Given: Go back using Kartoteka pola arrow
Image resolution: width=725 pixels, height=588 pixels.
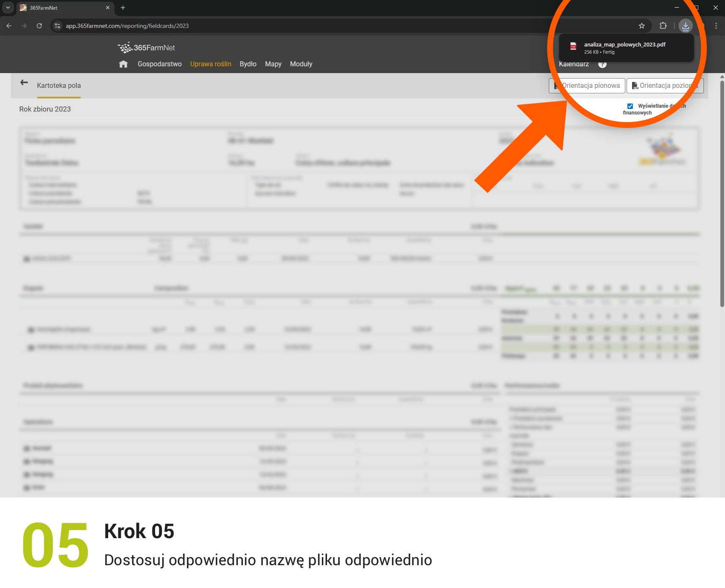Looking at the screenshot, I should [24, 83].
